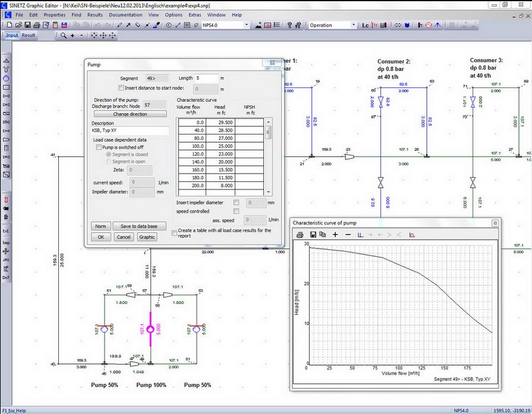Click the plus icon in the curve window toolbar

tap(335, 234)
